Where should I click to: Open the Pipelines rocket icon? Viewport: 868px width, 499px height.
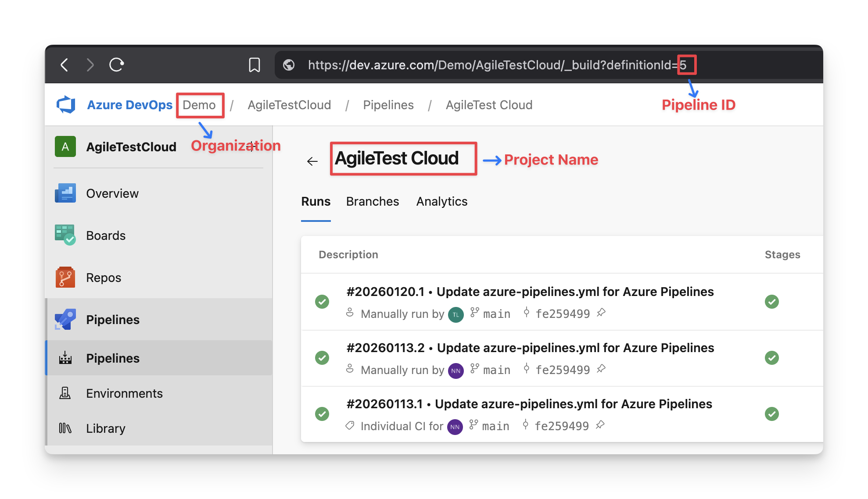65,319
